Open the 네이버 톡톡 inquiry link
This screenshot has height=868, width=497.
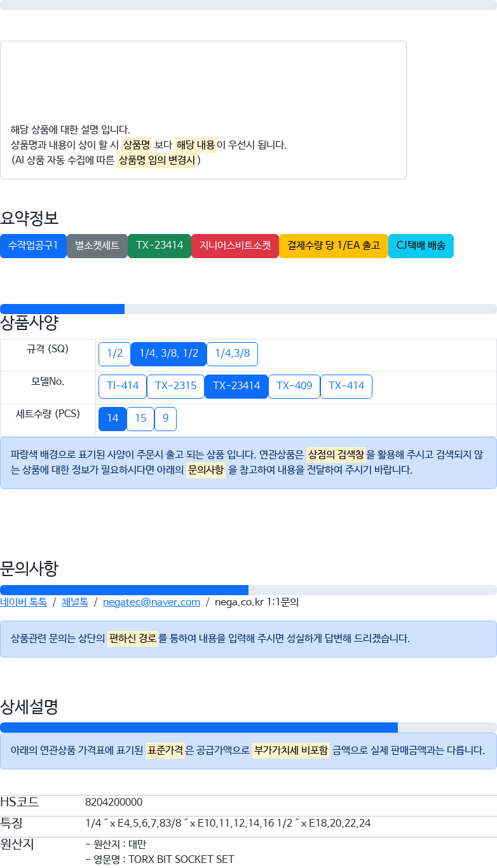(x=24, y=602)
